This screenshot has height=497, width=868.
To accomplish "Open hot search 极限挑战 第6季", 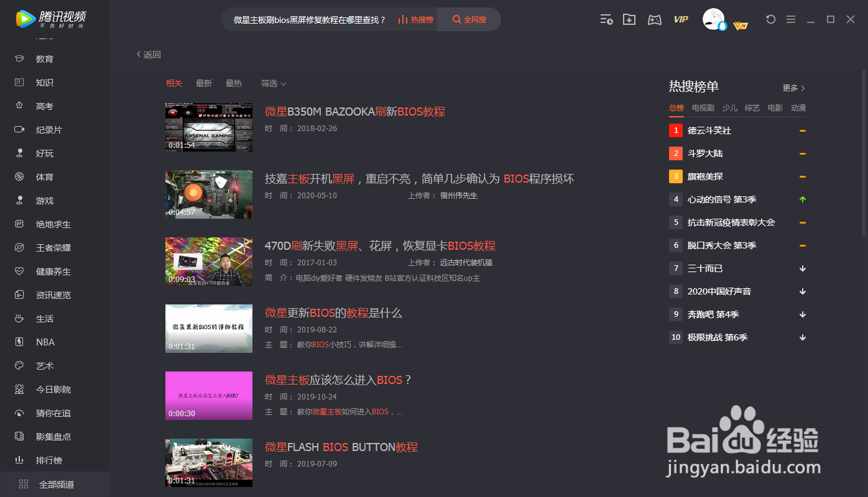I will click(x=718, y=337).
